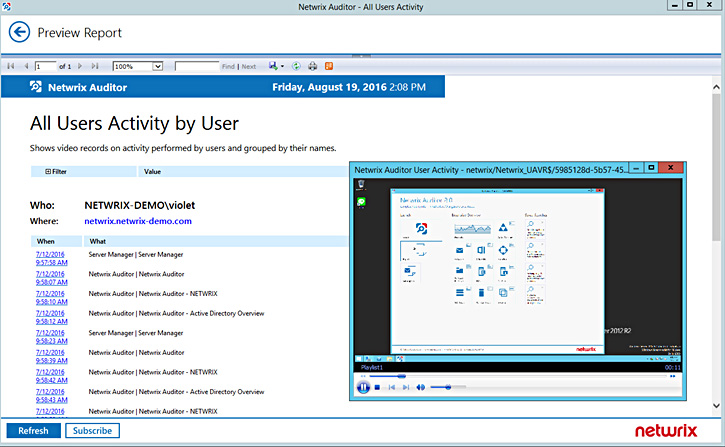
Task: Mute the video player volume
Action: coord(420,387)
